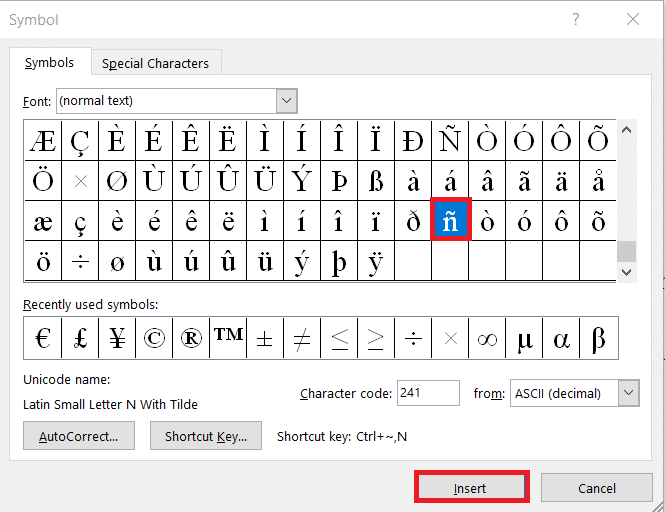
Task: Choose the capital Ñ character in grid
Action: [450, 141]
